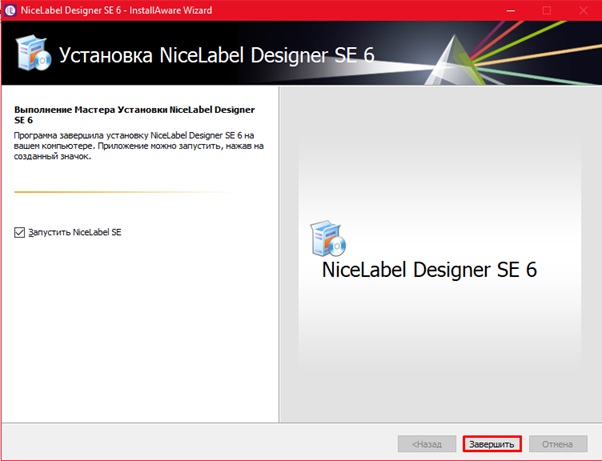Click the installer box icon in header banner

(33, 53)
